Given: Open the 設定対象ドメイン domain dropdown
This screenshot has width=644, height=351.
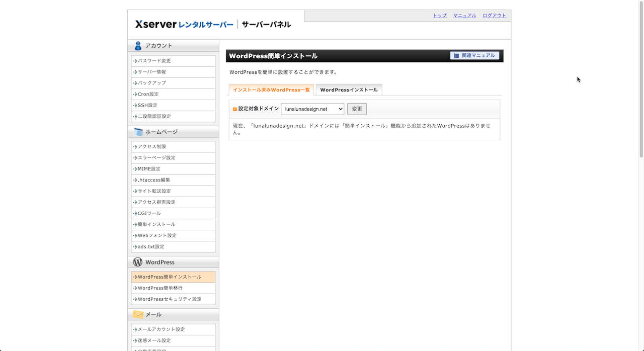Looking at the screenshot, I should (x=312, y=109).
